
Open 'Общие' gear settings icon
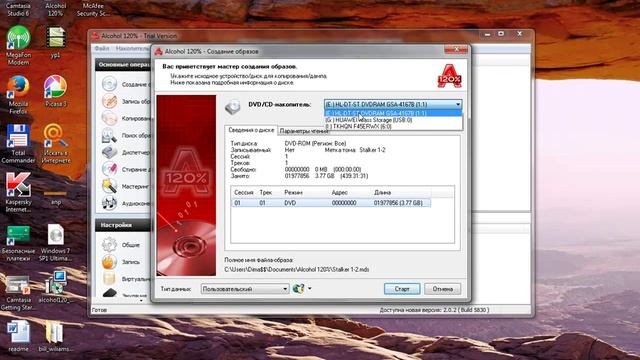click(x=109, y=244)
